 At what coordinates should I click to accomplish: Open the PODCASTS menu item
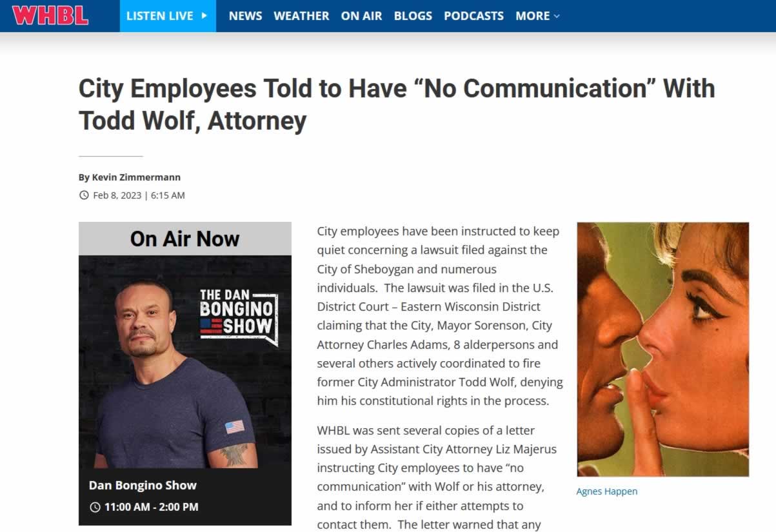473,16
